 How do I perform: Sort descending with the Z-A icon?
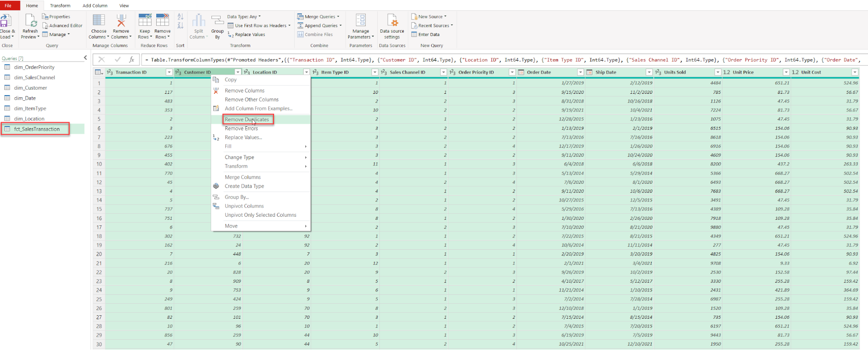click(180, 26)
